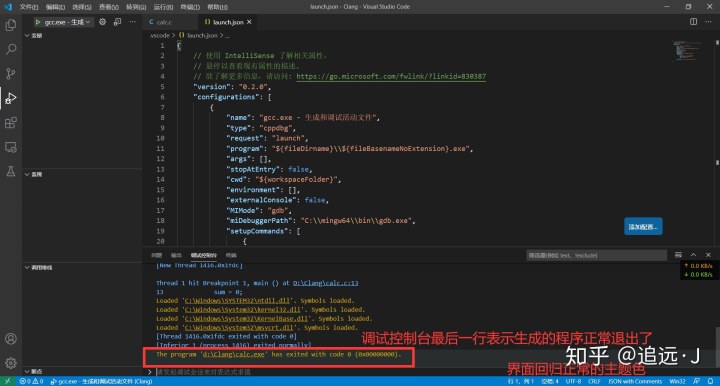Open the go.microsoft.com fwlink URL
The height and width of the screenshot is (386, 720).
pos(391,77)
